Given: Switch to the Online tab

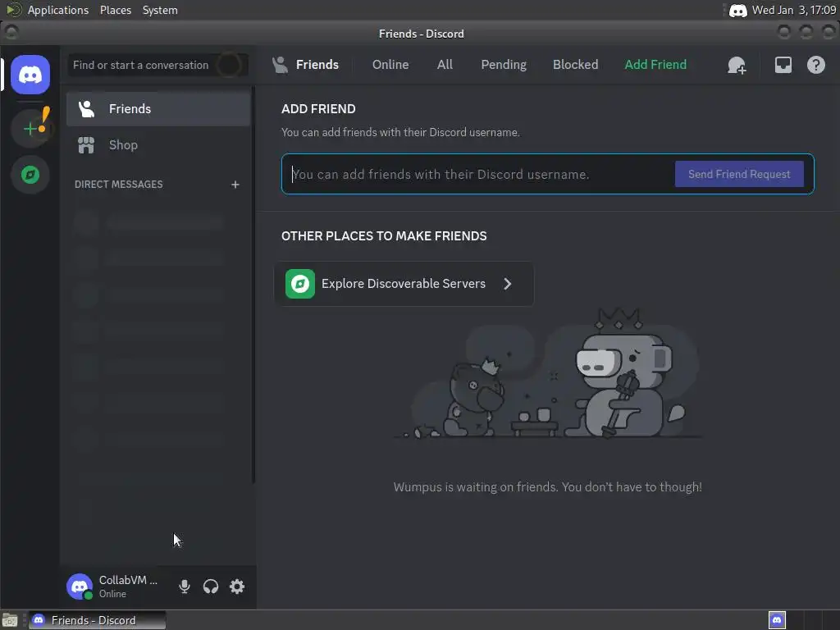Looking at the screenshot, I should pos(390,64).
